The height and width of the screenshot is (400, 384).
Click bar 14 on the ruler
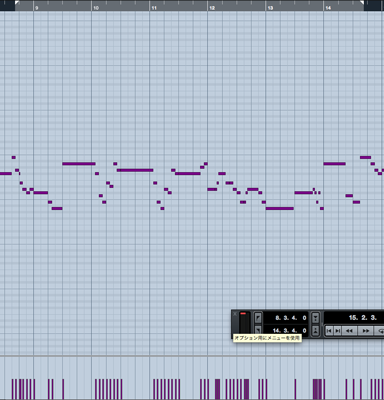coord(328,8)
